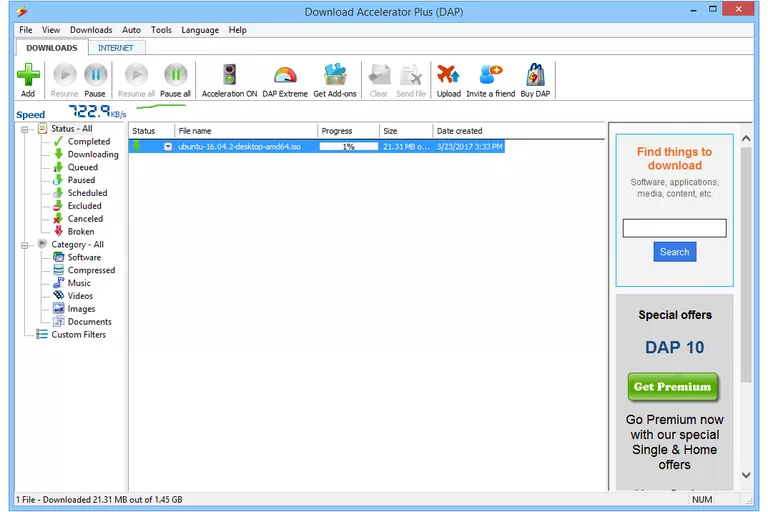
Task: Sort by Size column header
Action: (x=406, y=131)
